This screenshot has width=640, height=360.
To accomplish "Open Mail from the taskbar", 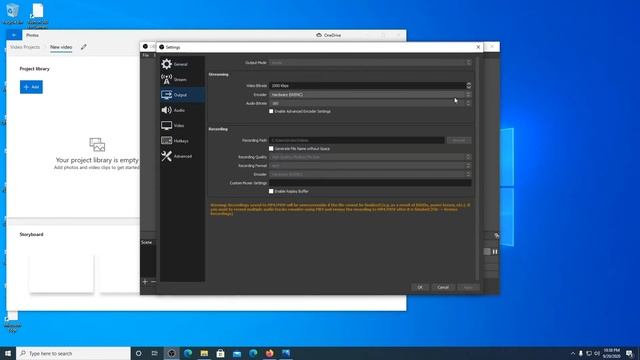I will pyautogui.click(x=237, y=353).
